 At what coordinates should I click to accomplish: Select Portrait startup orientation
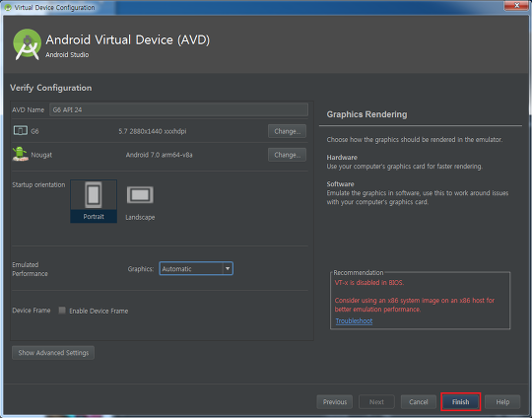pyautogui.click(x=94, y=201)
